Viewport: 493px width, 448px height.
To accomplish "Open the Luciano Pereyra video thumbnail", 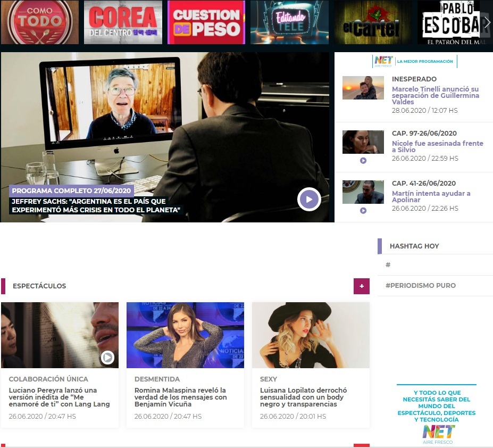I will pos(60,335).
